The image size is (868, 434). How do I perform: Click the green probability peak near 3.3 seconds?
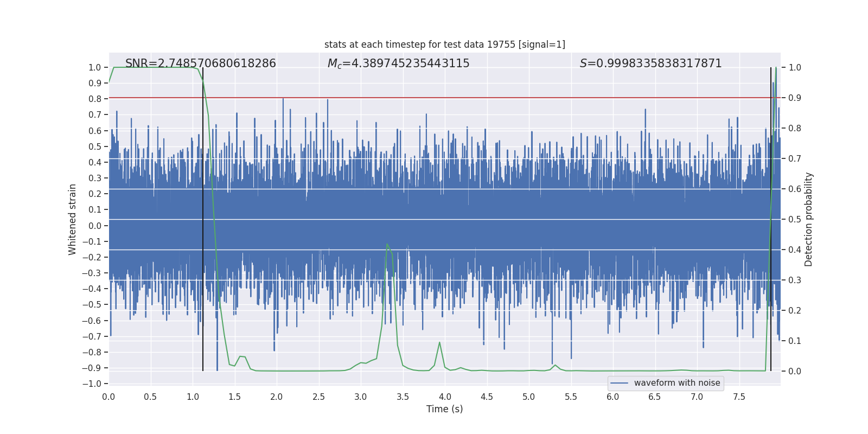[387, 245]
